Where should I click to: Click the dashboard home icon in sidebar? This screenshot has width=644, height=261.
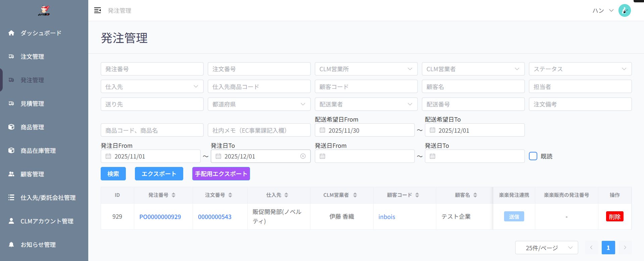11,33
